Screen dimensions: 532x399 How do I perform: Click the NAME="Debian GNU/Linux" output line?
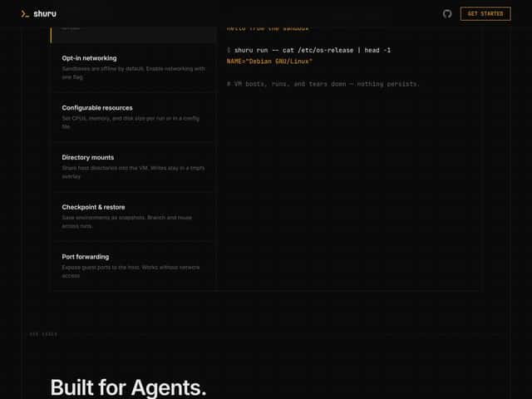(x=269, y=62)
